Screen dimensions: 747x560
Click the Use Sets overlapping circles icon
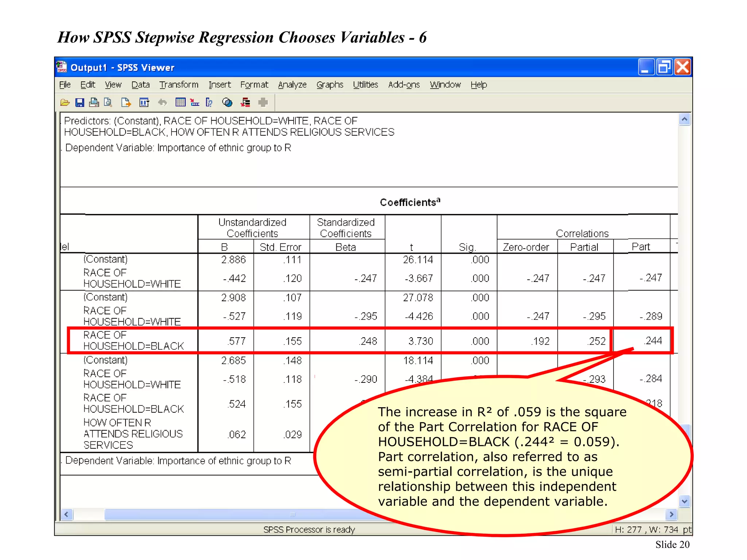227,103
